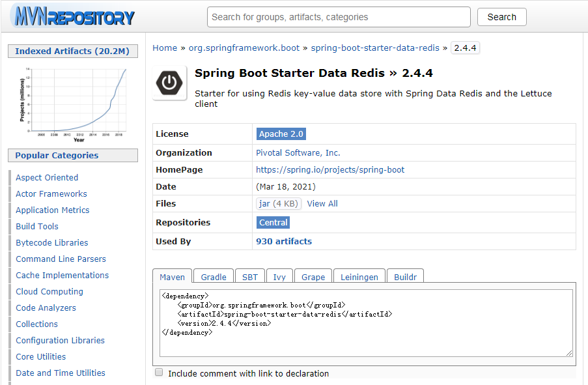
Task: Select the Ivy tab
Action: click(x=279, y=277)
